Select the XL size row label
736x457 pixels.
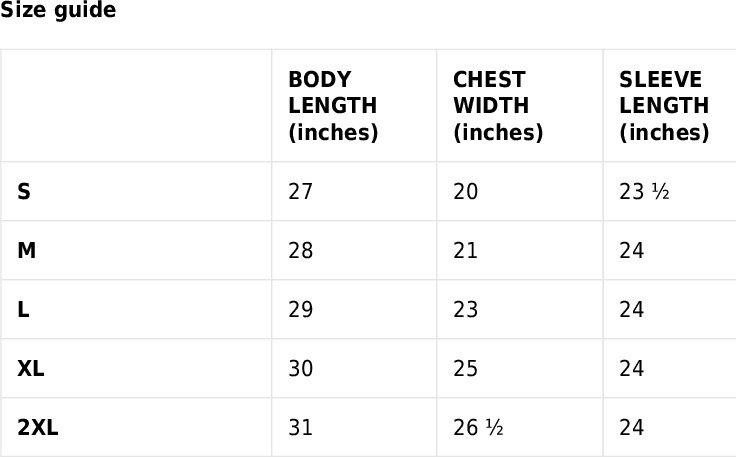click(31, 368)
